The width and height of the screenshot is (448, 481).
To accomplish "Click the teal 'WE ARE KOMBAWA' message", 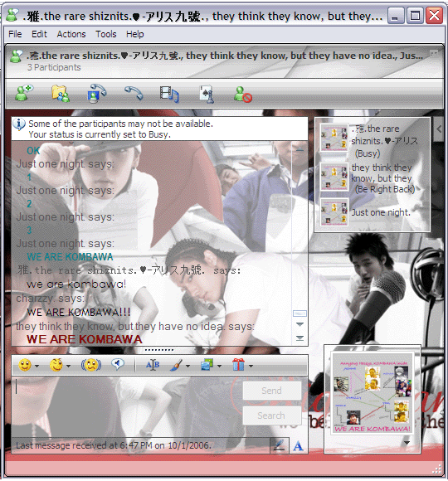I will pyautogui.click(x=70, y=257).
